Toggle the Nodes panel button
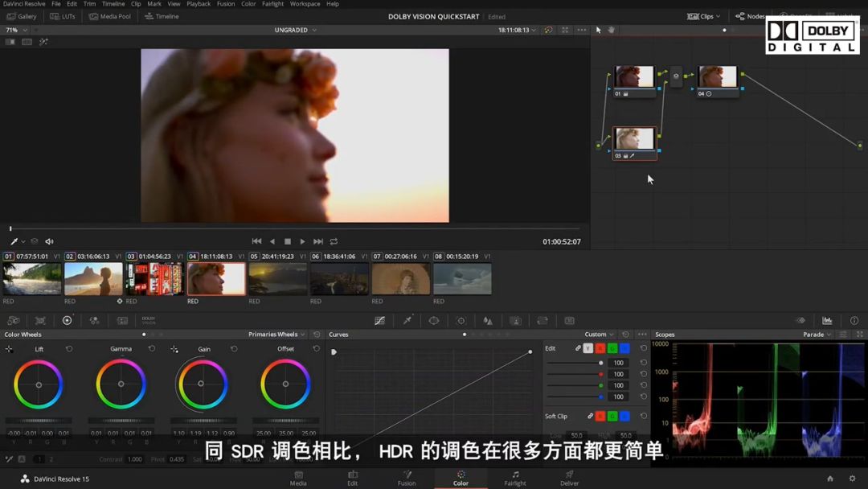The width and height of the screenshot is (868, 489). [751, 17]
